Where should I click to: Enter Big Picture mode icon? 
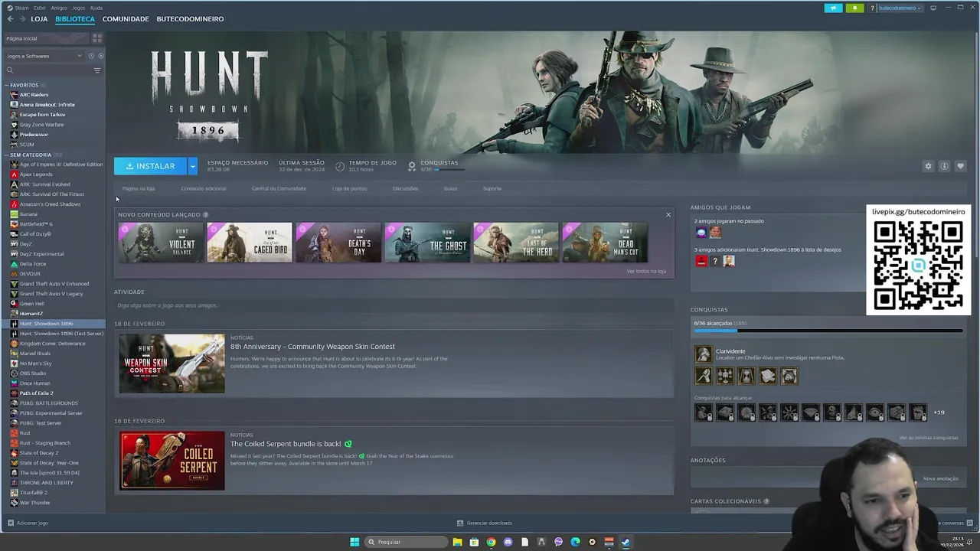pos(933,8)
